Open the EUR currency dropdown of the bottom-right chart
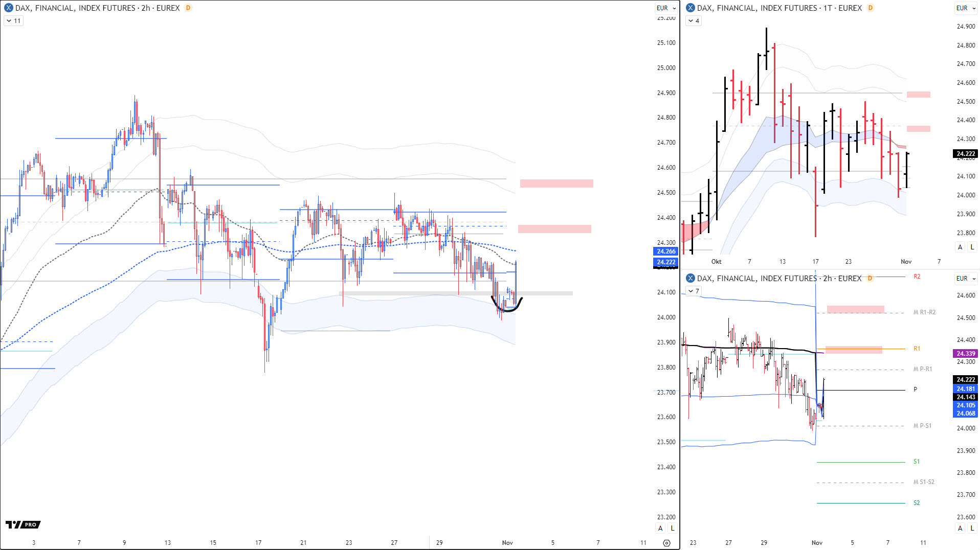 (x=966, y=279)
